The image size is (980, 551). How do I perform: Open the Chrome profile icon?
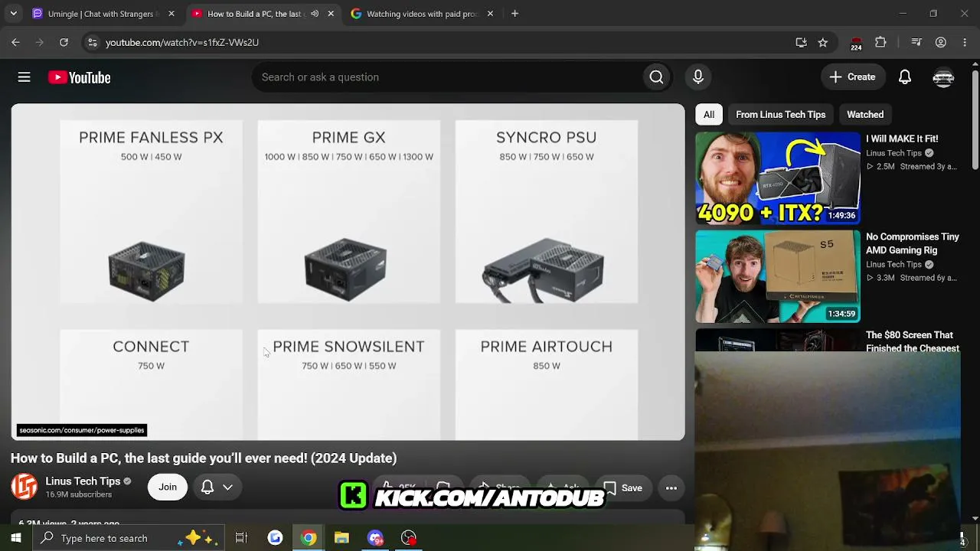click(941, 42)
